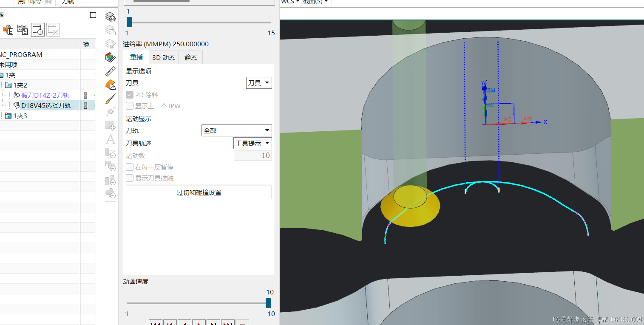Open the 刀轨 dropdown showing 全部
Screen dimensions: 644x325
pyautogui.click(x=236, y=131)
